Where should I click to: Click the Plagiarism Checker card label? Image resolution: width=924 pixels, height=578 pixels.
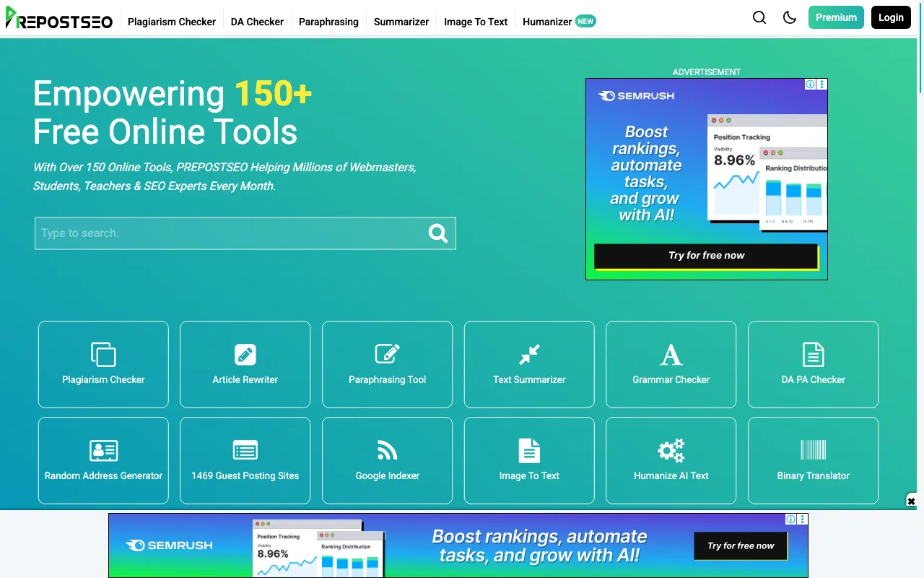pos(103,379)
